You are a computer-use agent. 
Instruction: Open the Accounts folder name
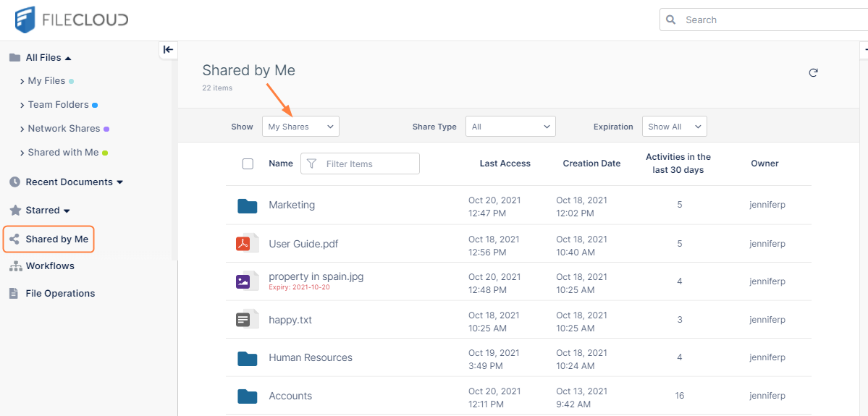(290, 396)
